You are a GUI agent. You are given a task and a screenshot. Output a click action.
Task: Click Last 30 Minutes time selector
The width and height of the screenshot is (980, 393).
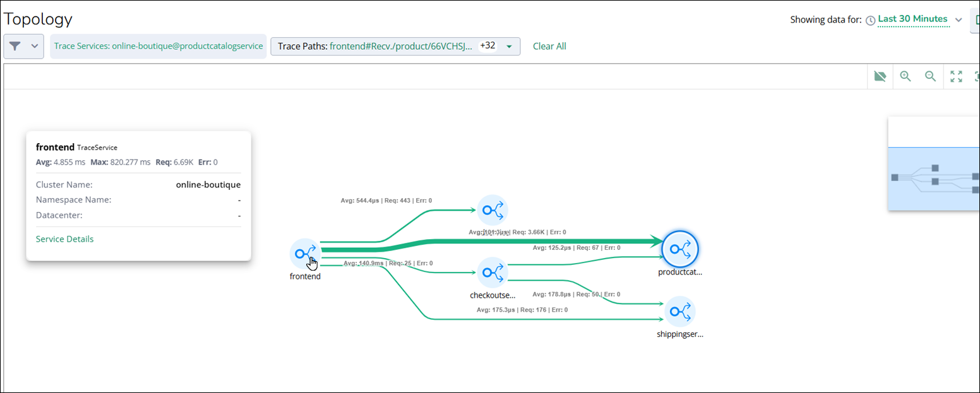[912, 19]
